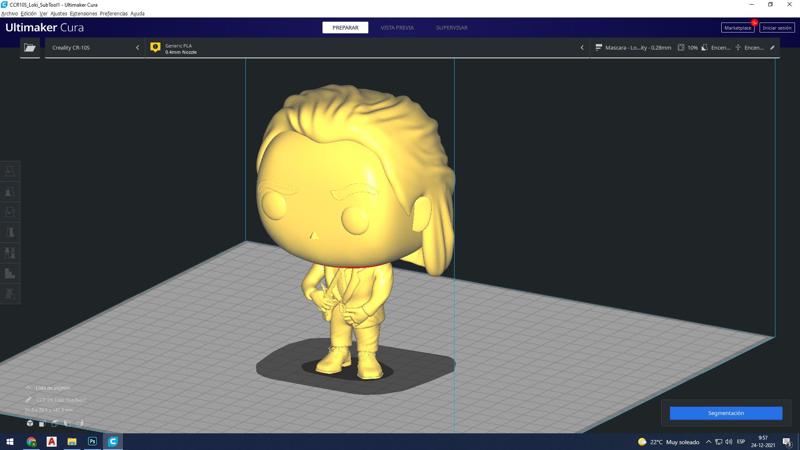The width and height of the screenshot is (800, 450).
Task: Select the Mirror tool in left toolbar
Action: (10, 233)
